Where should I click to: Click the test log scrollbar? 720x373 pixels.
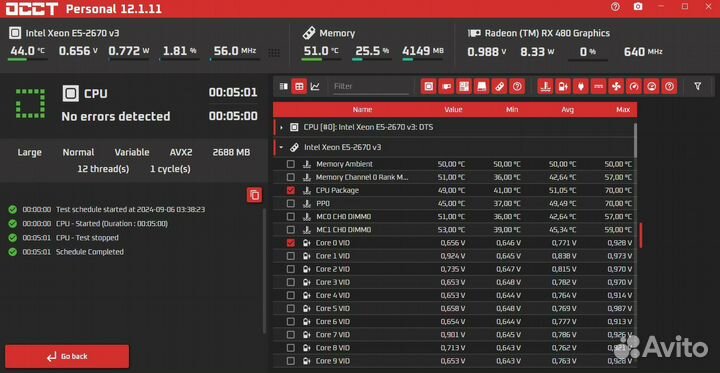(264, 271)
